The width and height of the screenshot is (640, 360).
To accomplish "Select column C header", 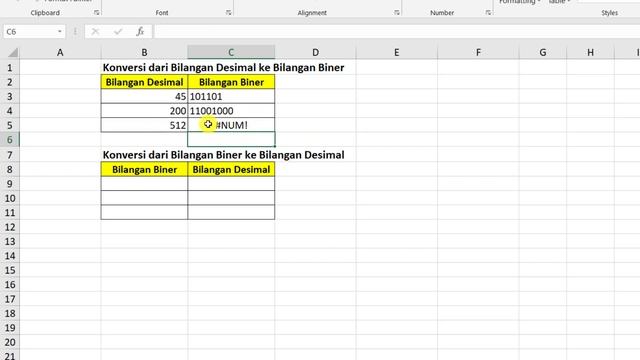I will (231, 52).
